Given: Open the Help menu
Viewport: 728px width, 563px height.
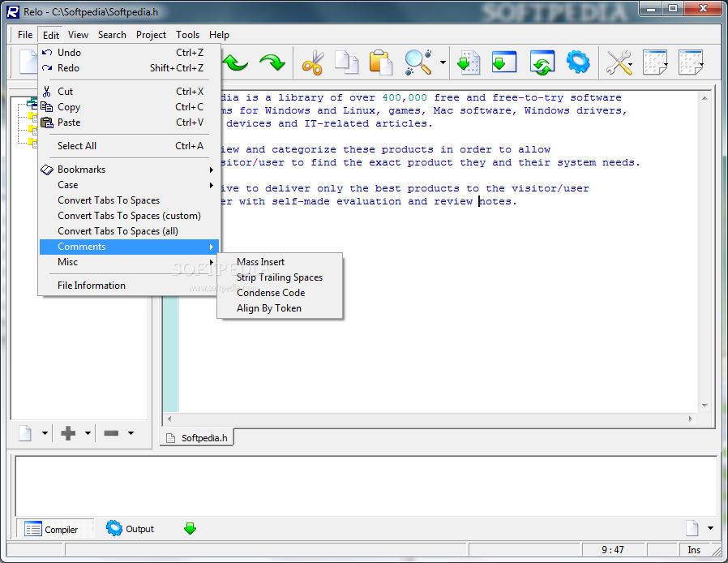Looking at the screenshot, I should pos(219,35).
